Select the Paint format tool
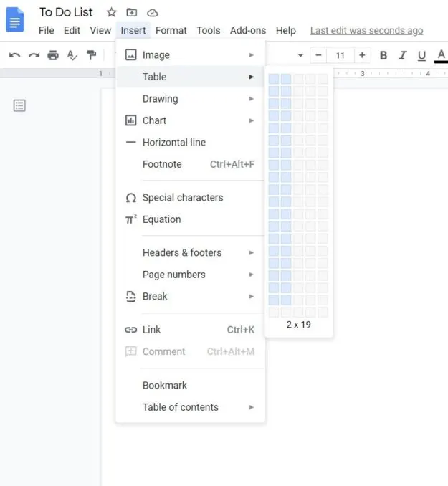 pos(91,55)
